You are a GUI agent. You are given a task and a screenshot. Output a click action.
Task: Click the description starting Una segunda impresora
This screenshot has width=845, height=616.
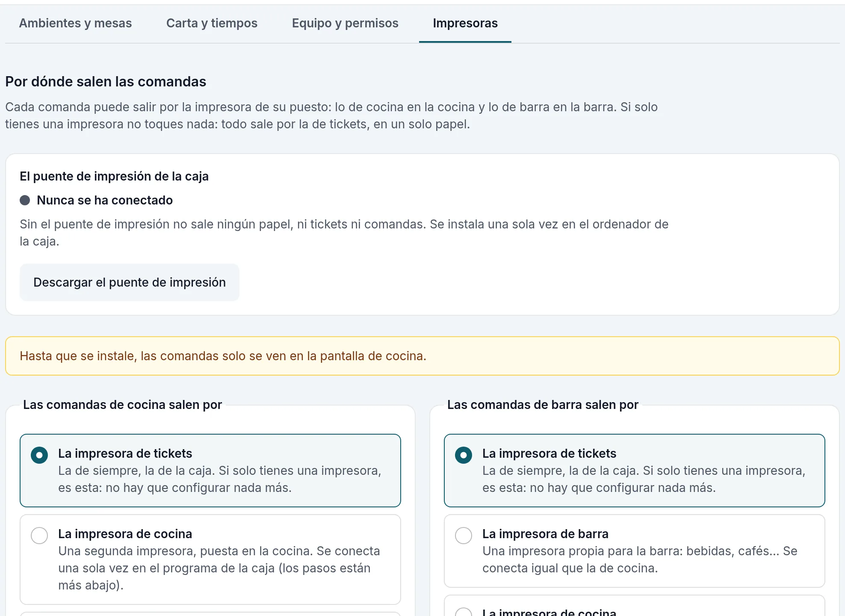click(x=219, y=568)
